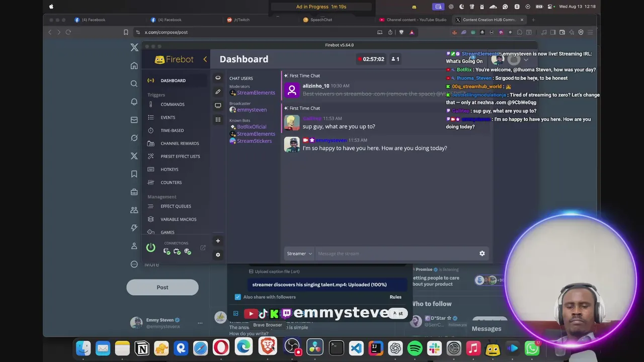Open a new browser tab
644x362 pixels.
[x=533, y=20]
